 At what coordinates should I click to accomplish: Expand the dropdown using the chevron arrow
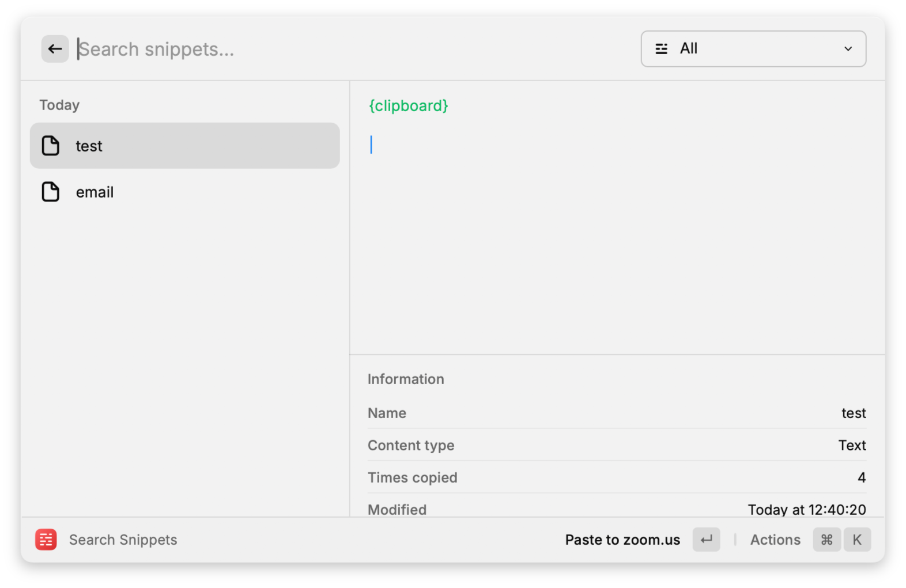point(848,49)
